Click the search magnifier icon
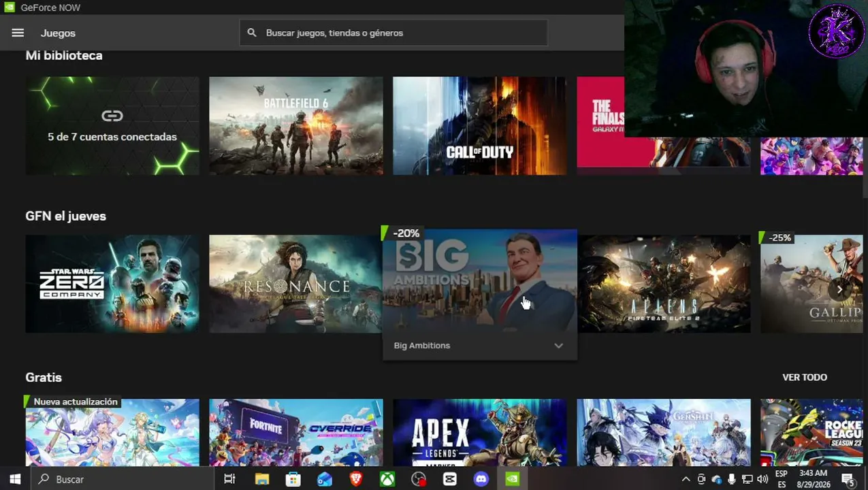Screen dimensions: 868x490 point(252,33)
